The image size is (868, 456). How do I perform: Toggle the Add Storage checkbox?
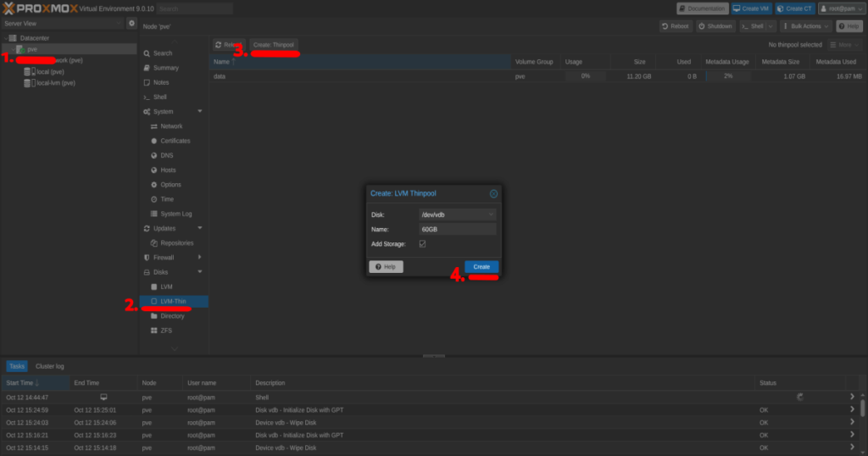(x=423, y=244)
